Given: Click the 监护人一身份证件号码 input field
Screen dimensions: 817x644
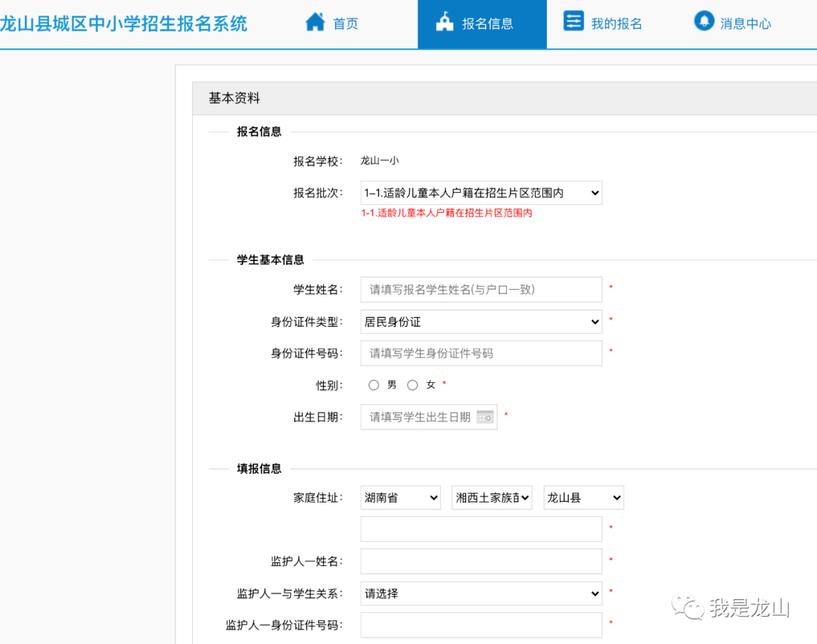Looking at the screenshot, I should tap(481, 625).
